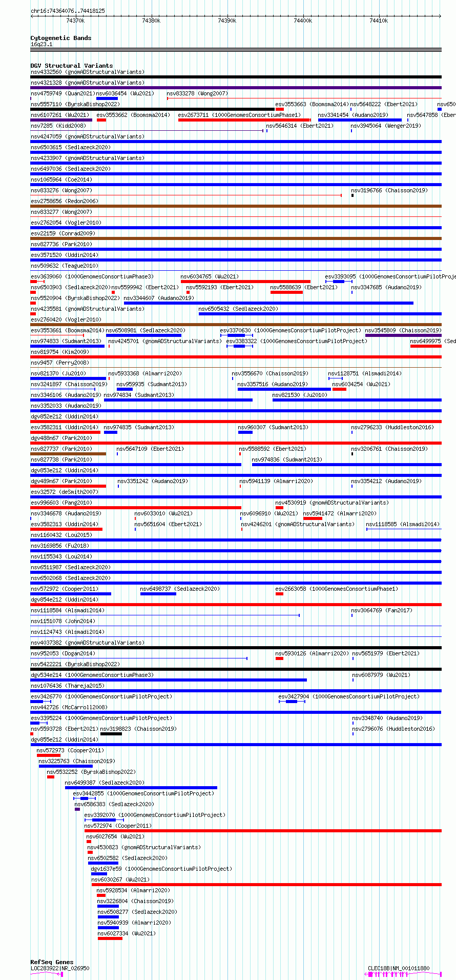Click the nsv5532252 (ByrskaBishop2022) label
456x980 pixels.
coord(91,772)
